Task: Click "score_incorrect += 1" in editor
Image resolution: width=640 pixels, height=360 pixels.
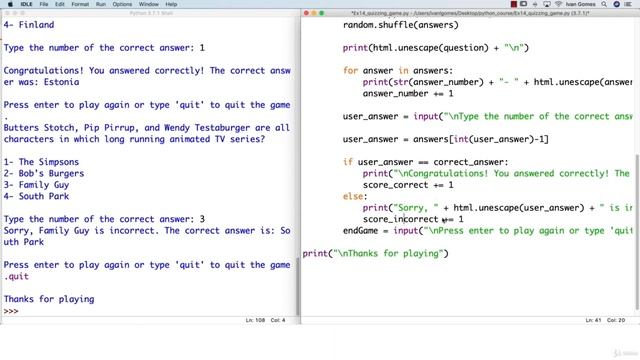Action: point(413,219)
